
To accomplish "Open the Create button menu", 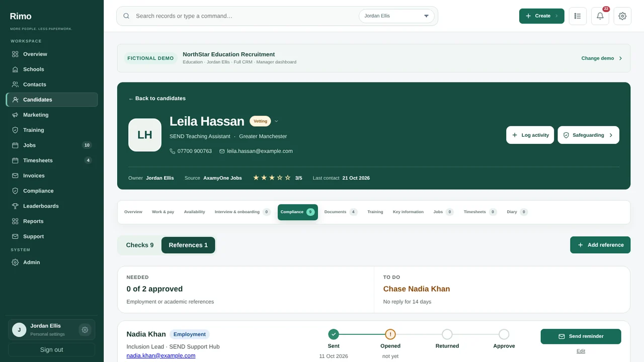I will 541,16.
